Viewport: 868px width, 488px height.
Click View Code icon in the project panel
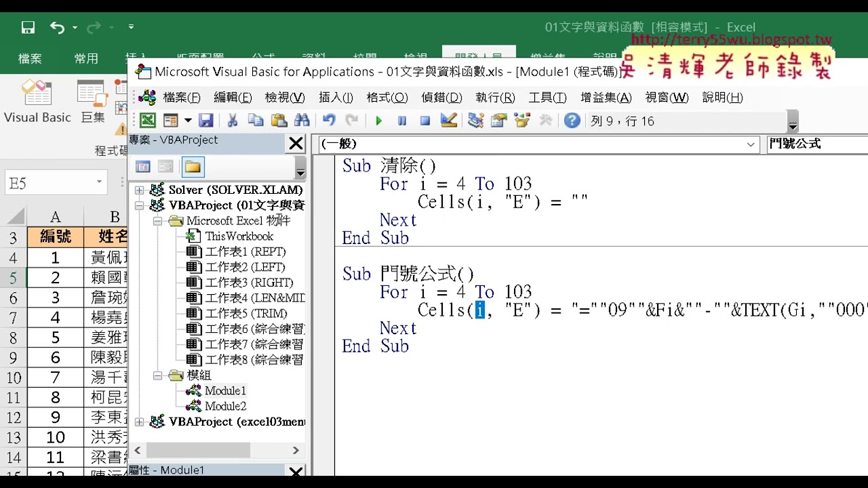click(x=143, y=167)
